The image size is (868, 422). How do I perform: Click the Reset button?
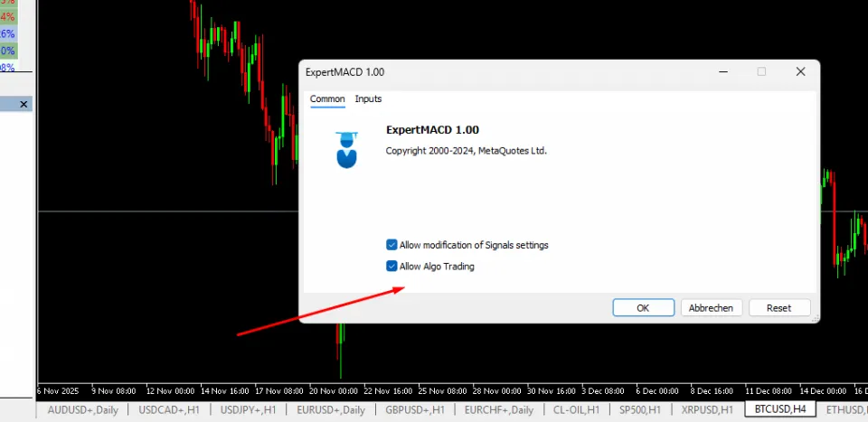tap(778, 308)
